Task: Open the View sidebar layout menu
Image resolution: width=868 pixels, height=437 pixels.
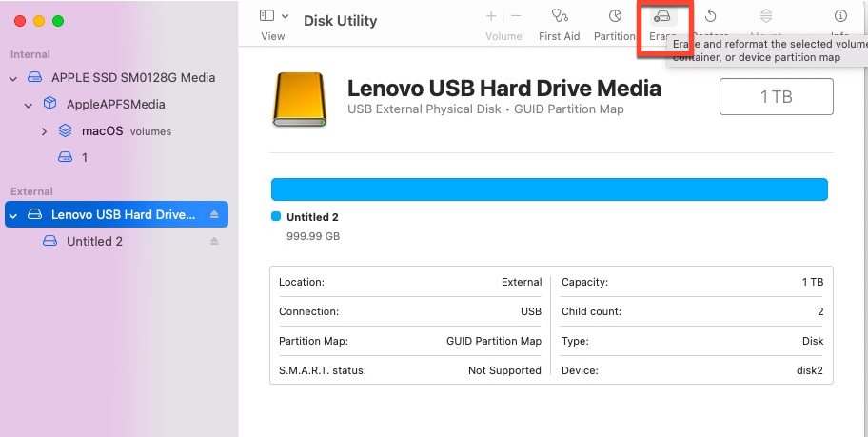Action: click(286, 16)
